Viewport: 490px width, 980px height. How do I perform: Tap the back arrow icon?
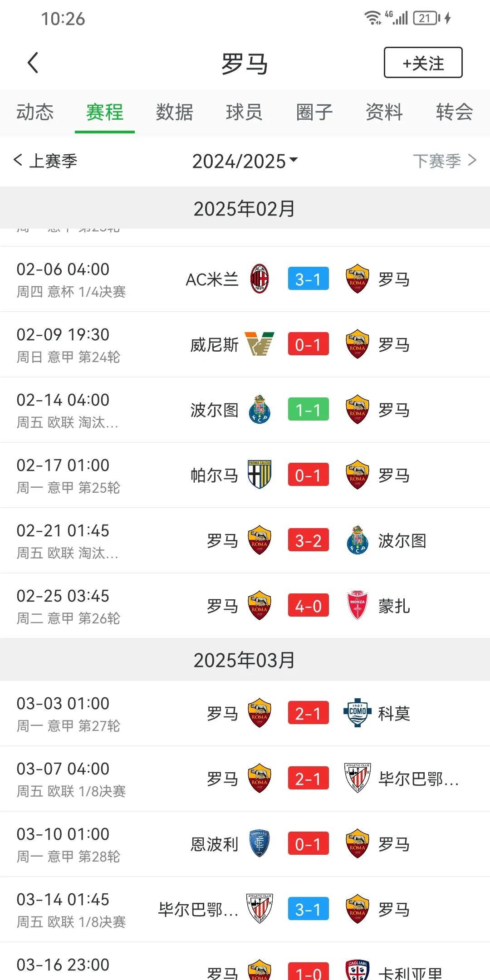(x=33, y=63)
